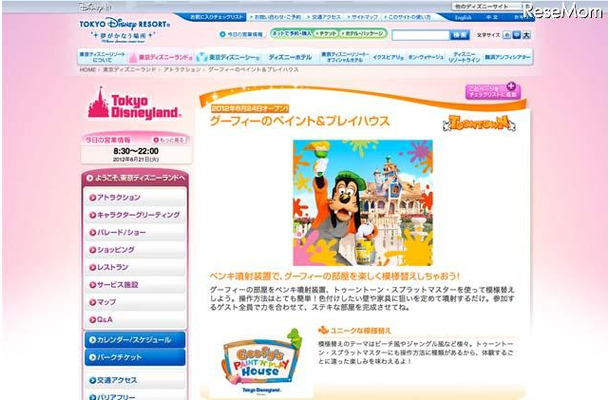Click the Disney logo in the top bar
Viewport: 610px width, 400px height.
tap(95, 7)
